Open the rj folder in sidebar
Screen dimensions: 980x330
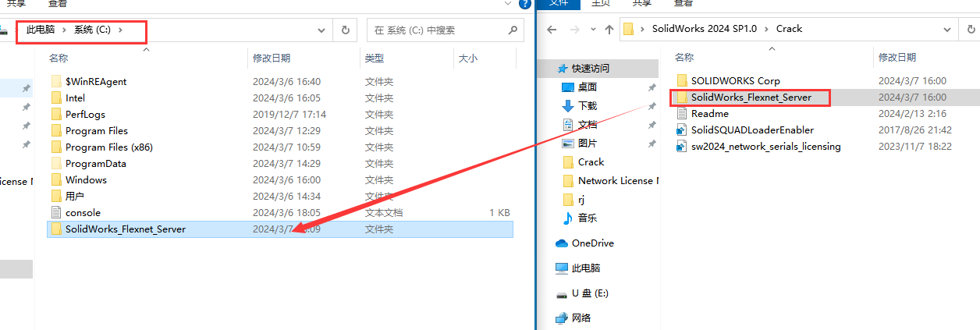(581, 199)
